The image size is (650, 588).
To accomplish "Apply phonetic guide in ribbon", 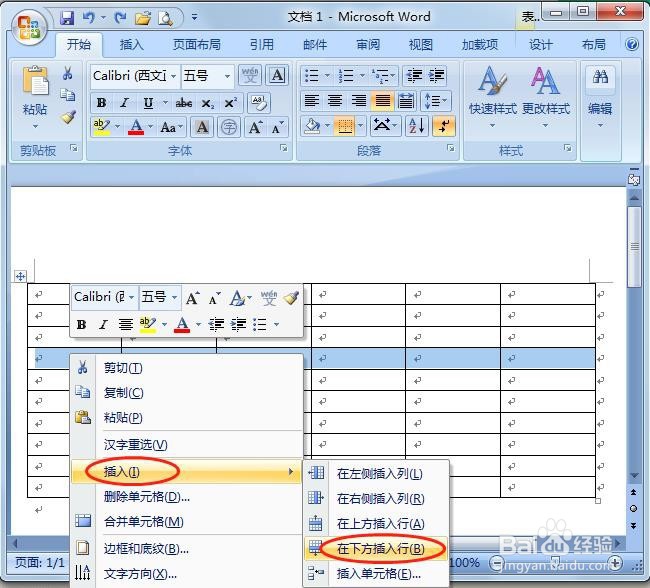I will (250, 76).
